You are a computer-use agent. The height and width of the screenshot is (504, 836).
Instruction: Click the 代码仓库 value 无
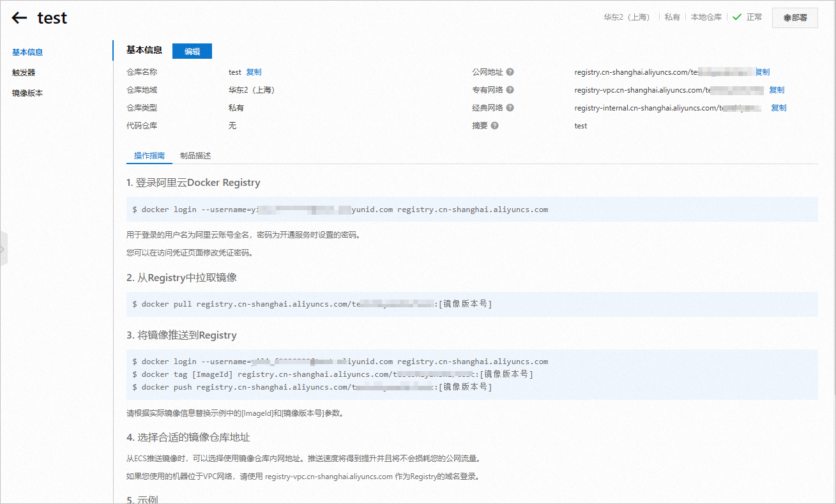[232, 126]
